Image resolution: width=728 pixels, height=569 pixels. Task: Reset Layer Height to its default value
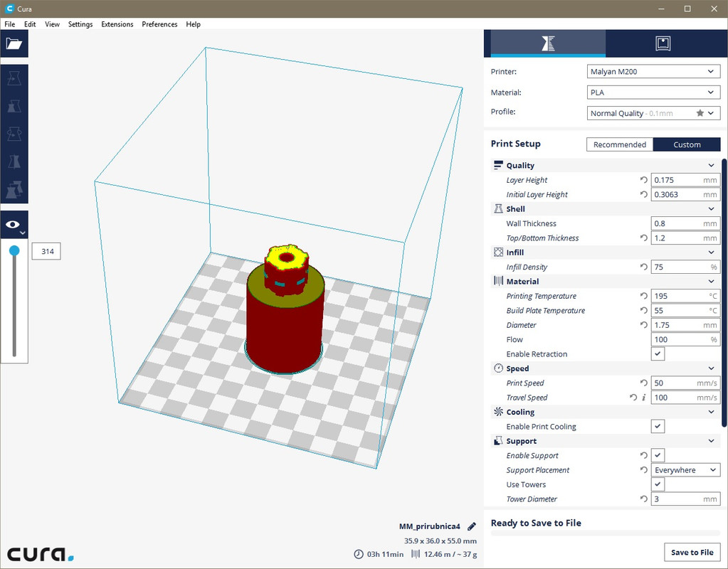[x=643, y=180]
